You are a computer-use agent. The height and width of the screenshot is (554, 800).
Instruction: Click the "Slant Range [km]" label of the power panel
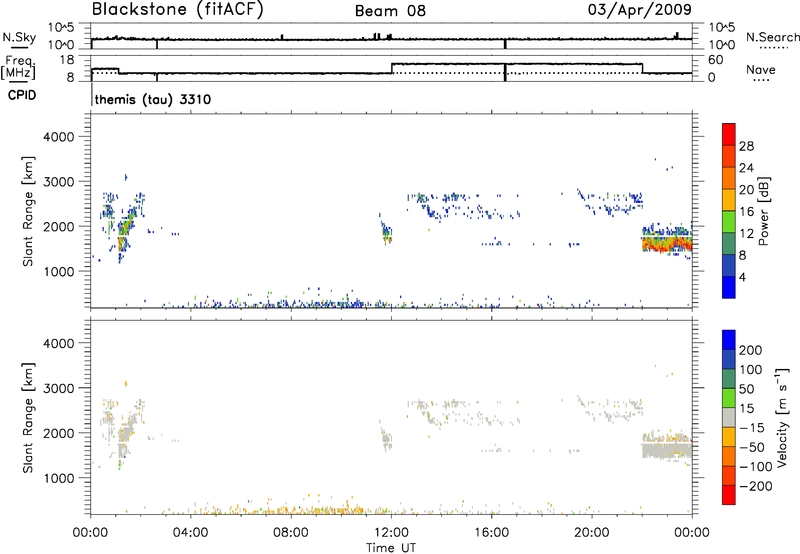(28, 211)
